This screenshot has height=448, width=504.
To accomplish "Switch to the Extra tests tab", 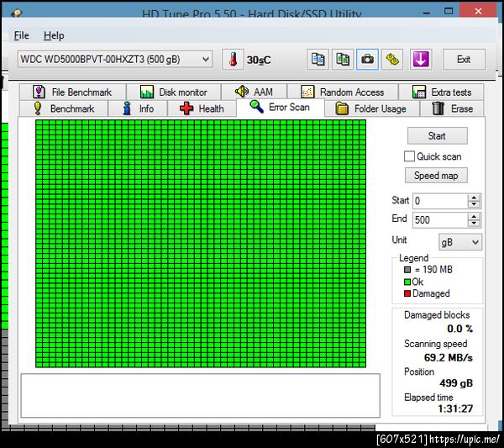I will click(441, 92).
